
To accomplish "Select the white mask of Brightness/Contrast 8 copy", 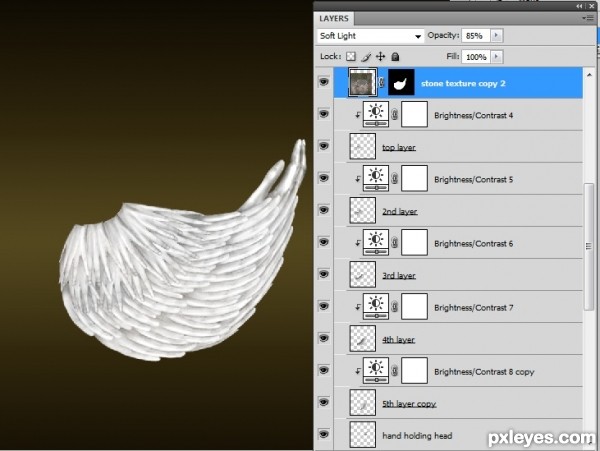I will coord(414,370).
